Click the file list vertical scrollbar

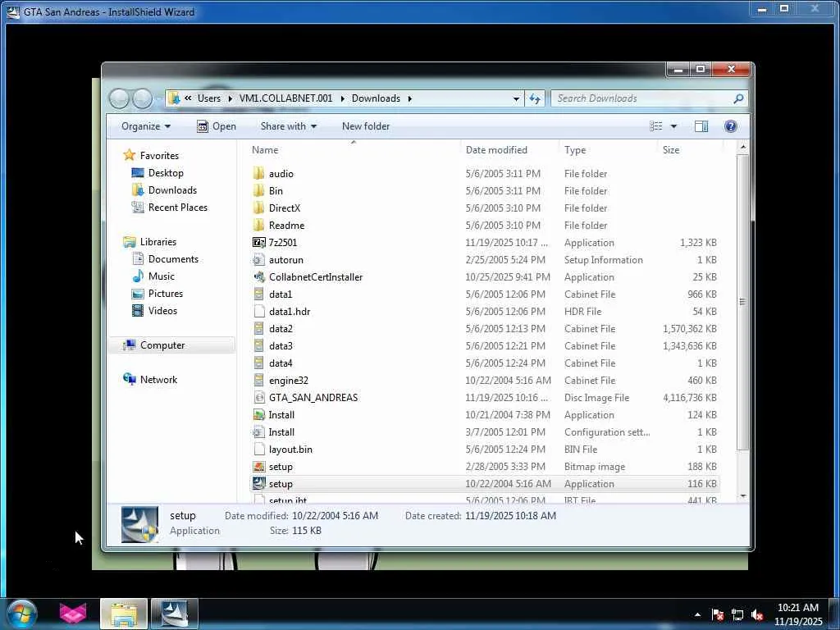(x=742, y=302)
